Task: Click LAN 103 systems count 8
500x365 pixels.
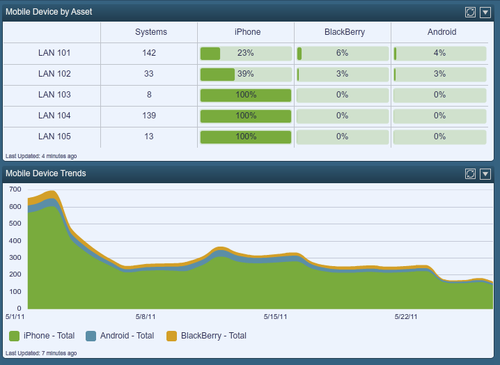Action: (149, 95)
